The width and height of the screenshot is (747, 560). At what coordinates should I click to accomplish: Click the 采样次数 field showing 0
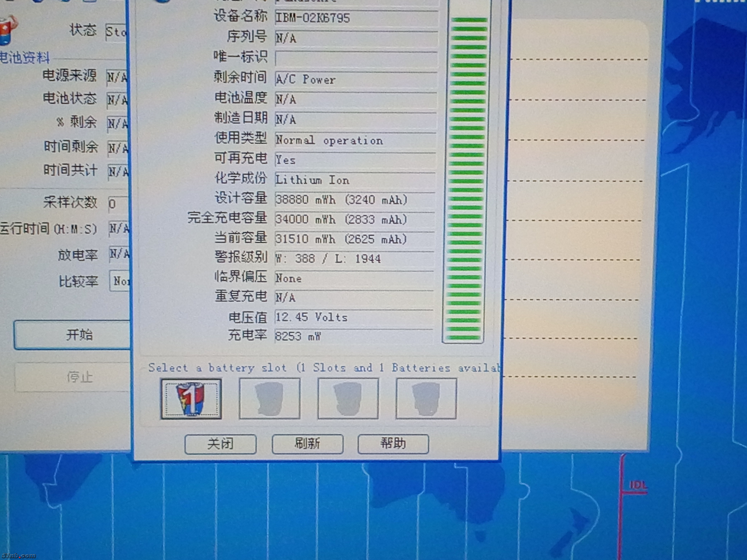click(x=118, y=204)
